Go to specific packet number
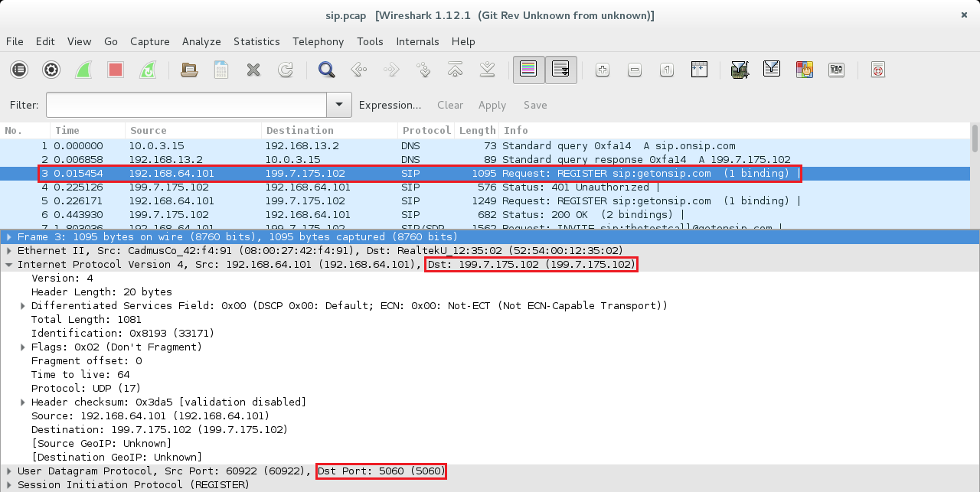Screen dimensions: 980x492 click(423, 70)
